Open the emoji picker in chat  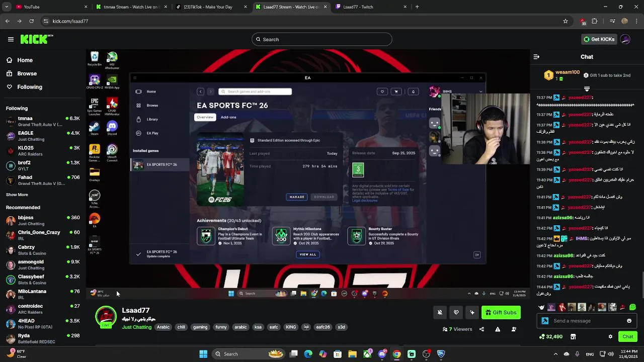(x=629, y=321)
